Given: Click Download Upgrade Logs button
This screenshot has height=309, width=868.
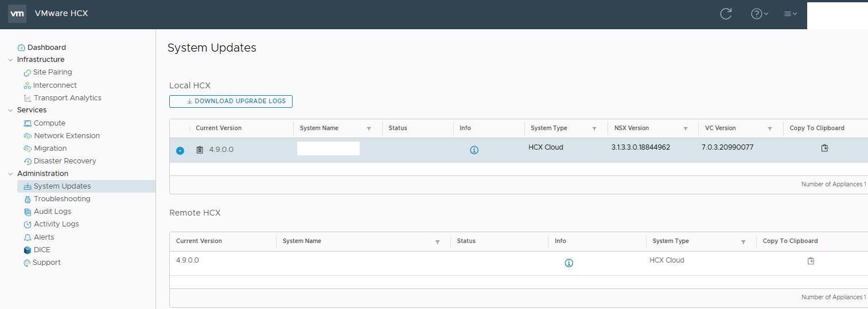Looking at the screenshot, I should (231, 101).
